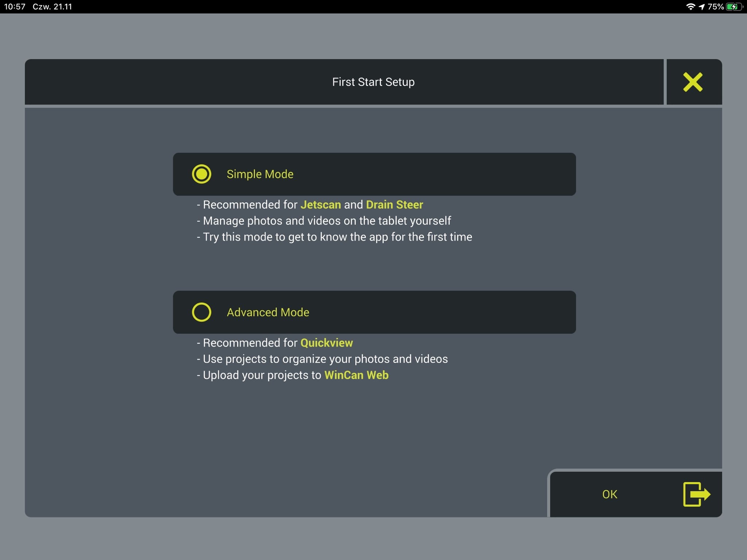Confirm selection with the OK button
The height and width of the screenshot is (560, 747).
pos(636,494)
